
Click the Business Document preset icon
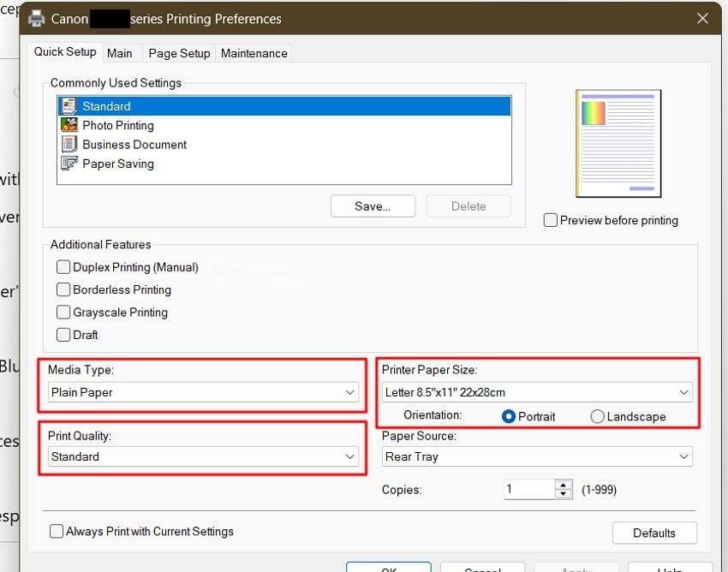tap(69, 144)
